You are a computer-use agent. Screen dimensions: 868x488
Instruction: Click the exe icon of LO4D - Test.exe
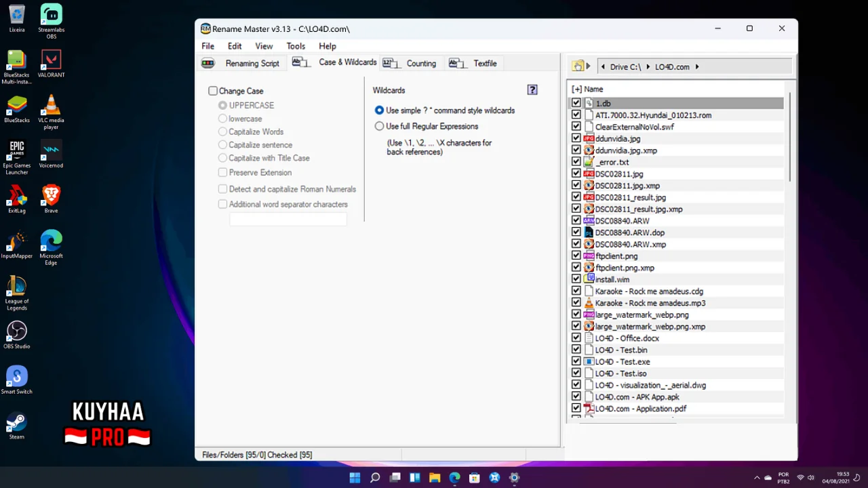(x=589, y=362)
